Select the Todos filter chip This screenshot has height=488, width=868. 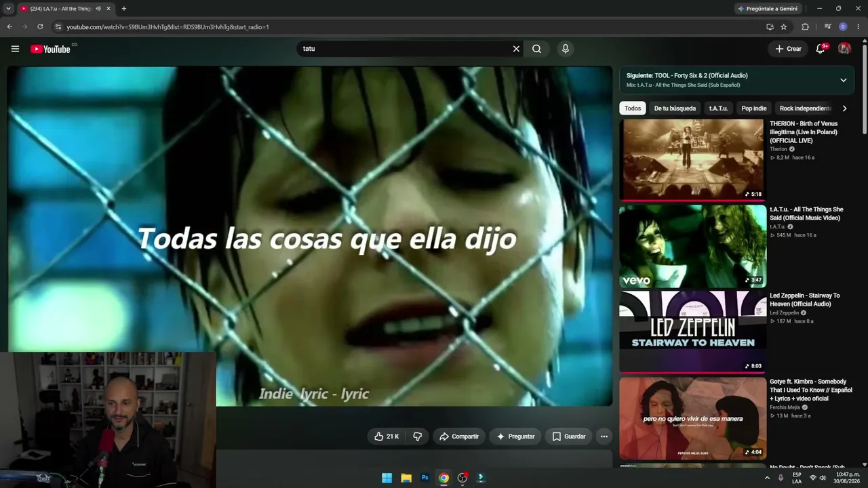(x=633, y=108)
